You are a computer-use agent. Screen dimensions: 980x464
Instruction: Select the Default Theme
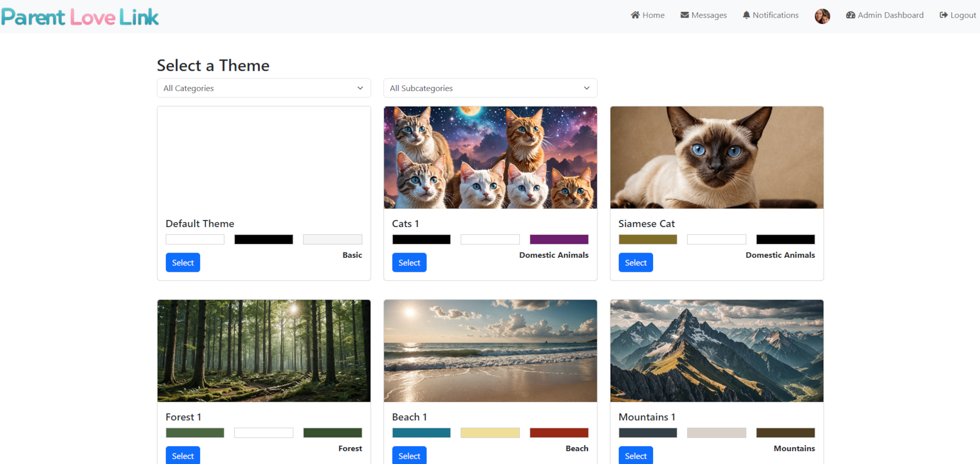tap(183, 262)
